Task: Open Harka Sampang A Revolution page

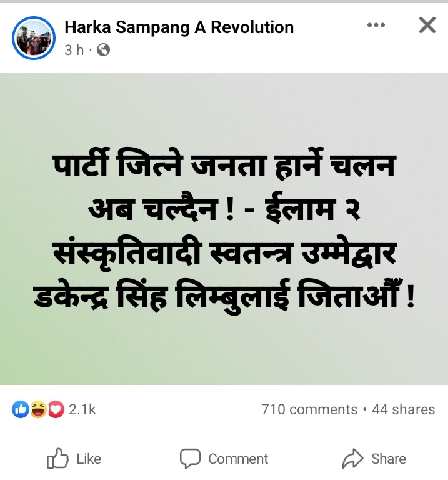Action: pos(179,27)
